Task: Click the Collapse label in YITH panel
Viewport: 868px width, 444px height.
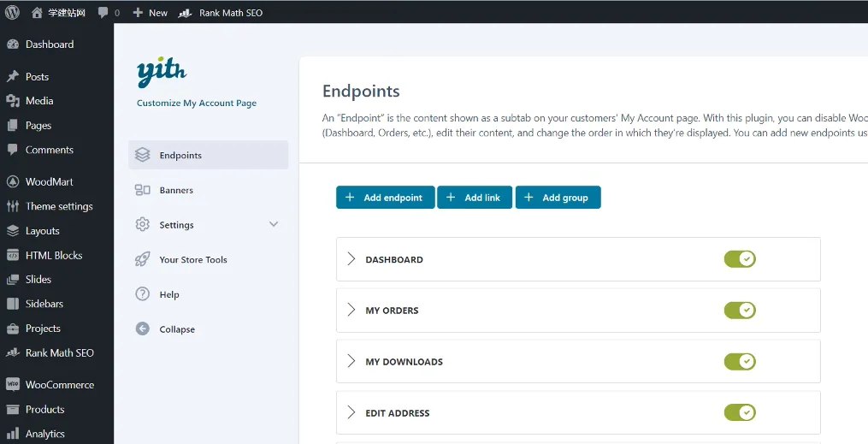Action: 177,329
